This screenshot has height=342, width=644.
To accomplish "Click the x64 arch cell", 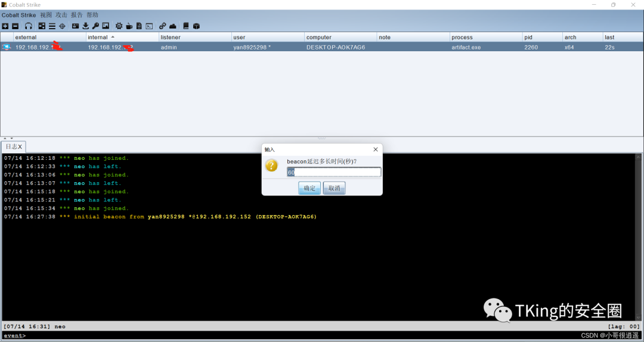I will pyautogui.click(x=583, y=47).
